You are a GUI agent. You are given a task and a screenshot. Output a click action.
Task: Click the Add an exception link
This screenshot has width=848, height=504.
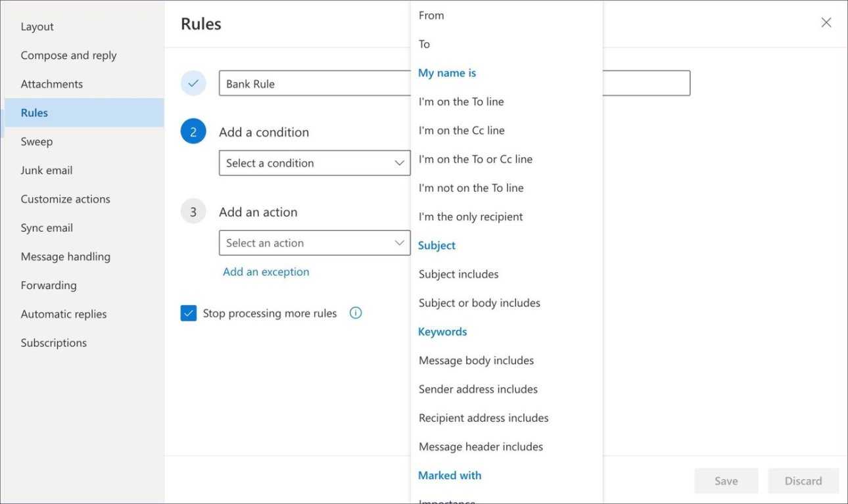point(266,272)
